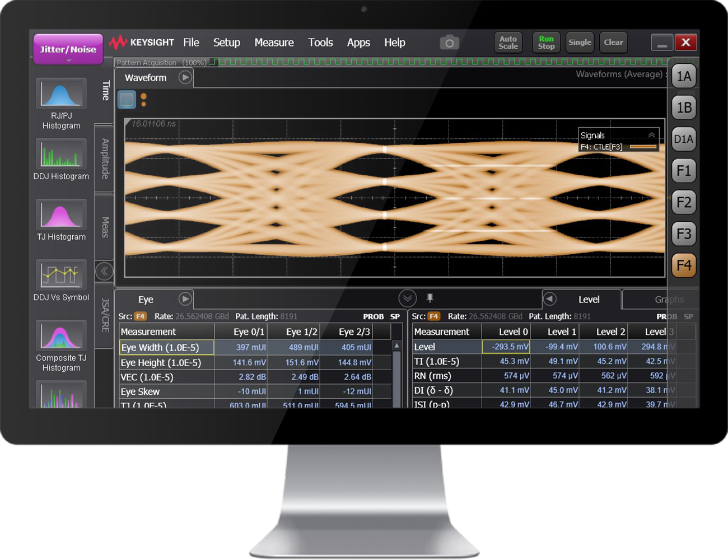
Task: Collapse the Signals legend panel
Action: point(651,136)
